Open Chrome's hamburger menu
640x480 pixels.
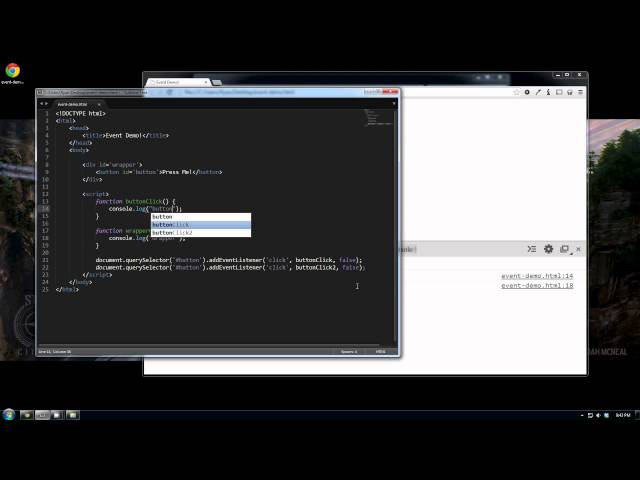580,92
